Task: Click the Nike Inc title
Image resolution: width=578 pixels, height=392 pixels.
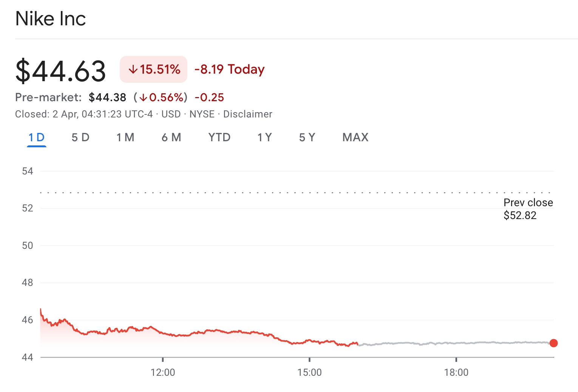Action: click(x=51, y=19)
